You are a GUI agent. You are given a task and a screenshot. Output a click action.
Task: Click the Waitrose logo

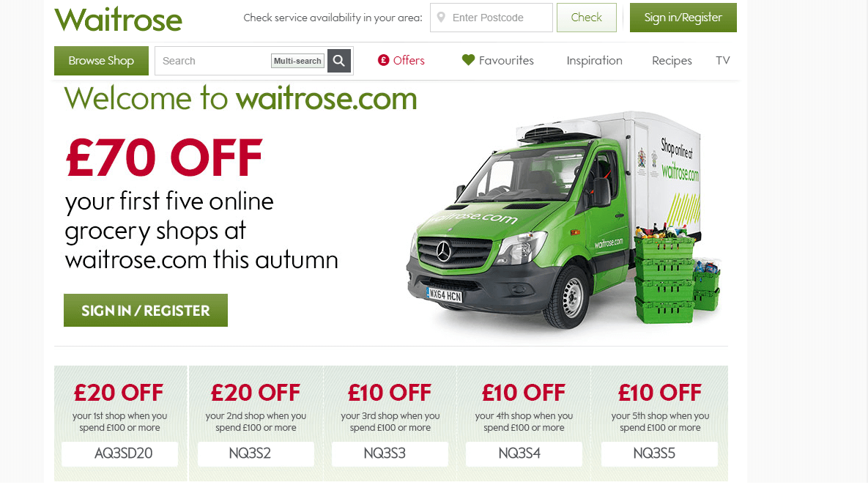click(x=118, y=20)
